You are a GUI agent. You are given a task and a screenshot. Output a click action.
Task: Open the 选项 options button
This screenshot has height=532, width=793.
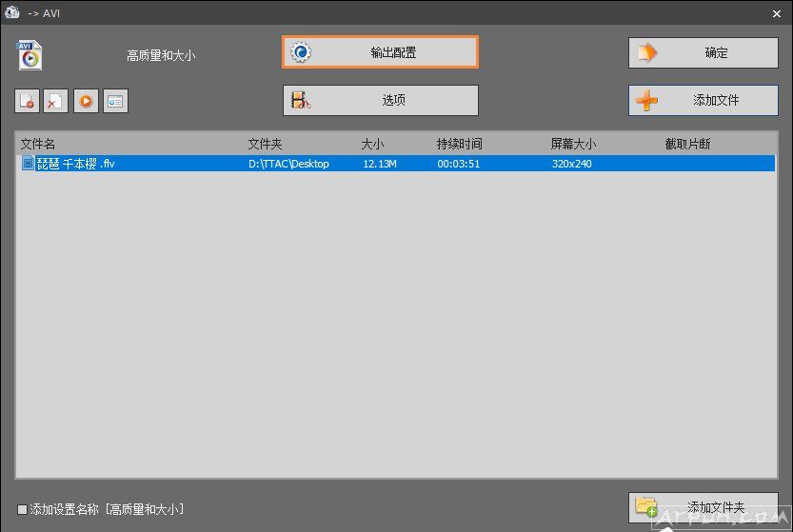point(381,100)
